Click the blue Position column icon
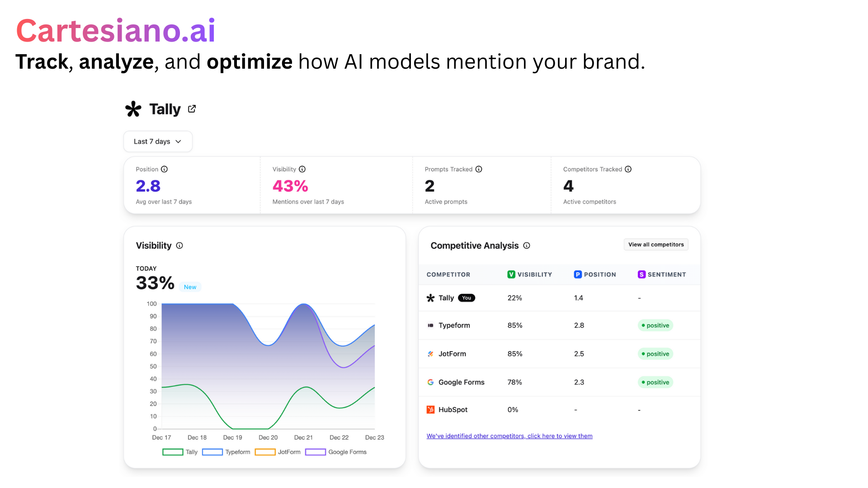868x488 pixels. pos(578,274)
